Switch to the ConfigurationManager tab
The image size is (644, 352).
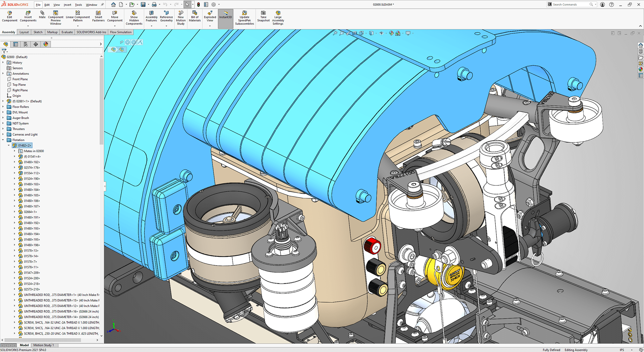pos(25,44)
